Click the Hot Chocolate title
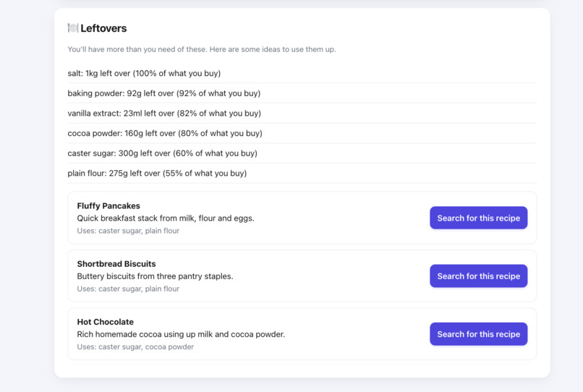Viewport: 583px width, 392px height. (x=105, y=322)
